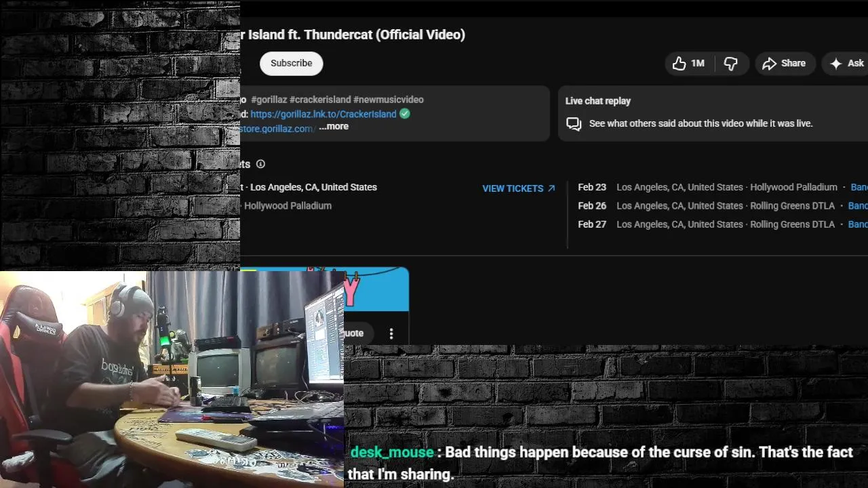868x488 pixels.
Task: Click the video title with Thundercat
Action: [x=353, y=35]
